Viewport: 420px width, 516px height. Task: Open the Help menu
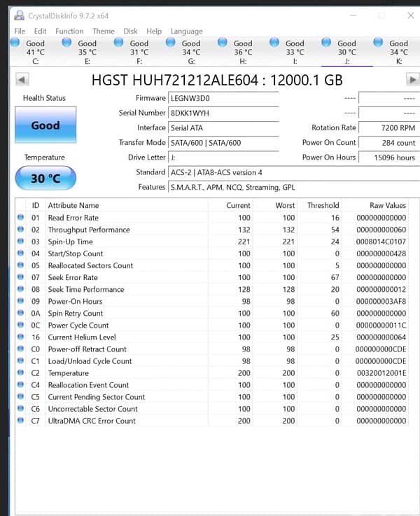pos(154,32)
